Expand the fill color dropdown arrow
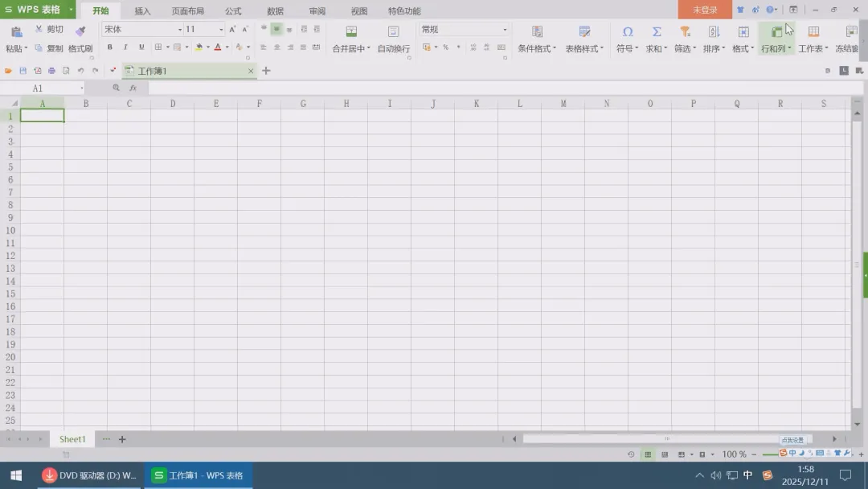This screenshot has height=489, width=868. [x=208, y=47]
